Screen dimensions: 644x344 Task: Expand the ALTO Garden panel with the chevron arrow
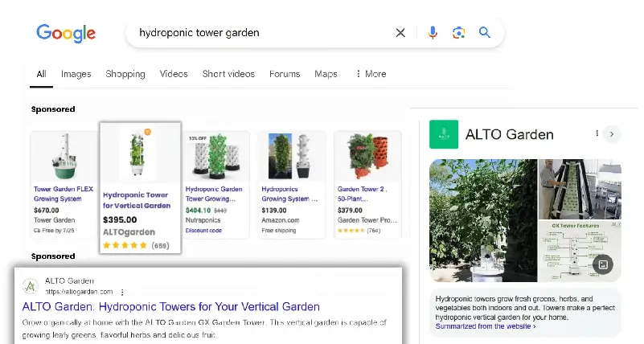[612, 134]
